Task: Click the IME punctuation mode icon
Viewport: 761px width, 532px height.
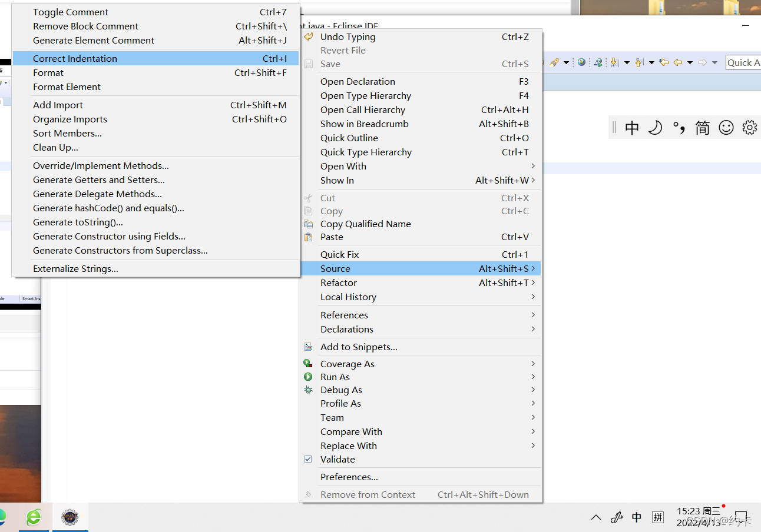Action: 679,128
